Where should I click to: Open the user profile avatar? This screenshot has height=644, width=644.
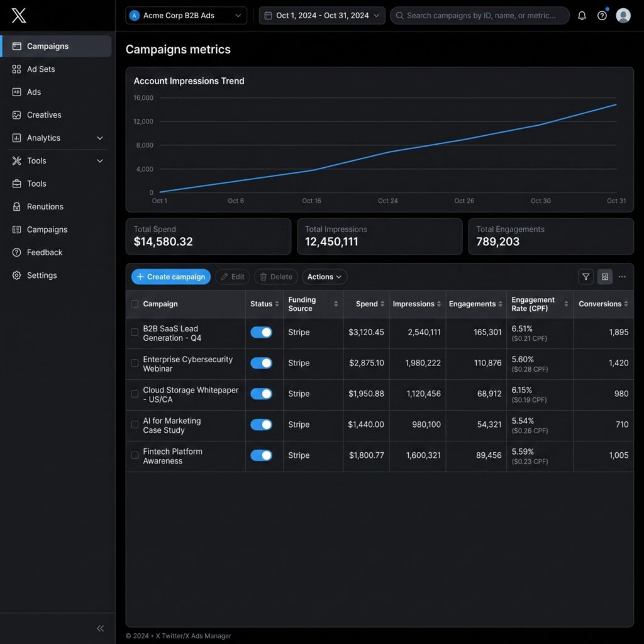pos(623,16)
